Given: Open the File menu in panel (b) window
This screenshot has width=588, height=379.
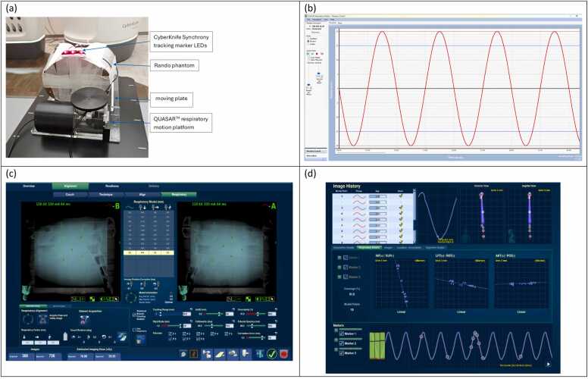Looking at the screenshot, I should tap(308, 20).
